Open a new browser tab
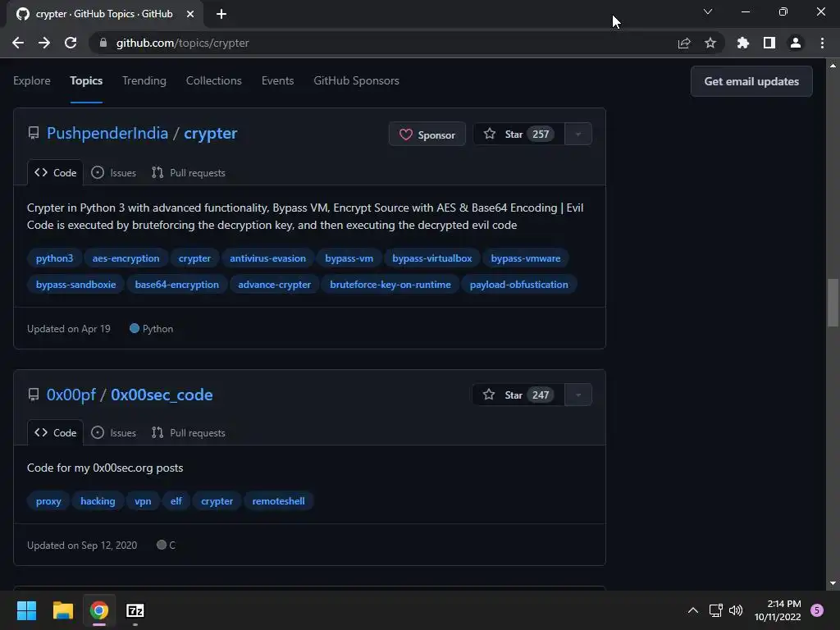 click(221, 14)
